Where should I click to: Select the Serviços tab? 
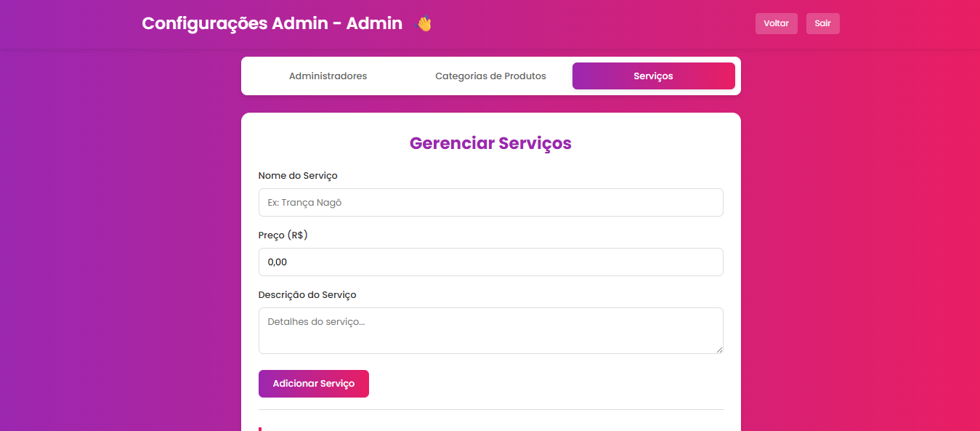[x=653, y=76]
